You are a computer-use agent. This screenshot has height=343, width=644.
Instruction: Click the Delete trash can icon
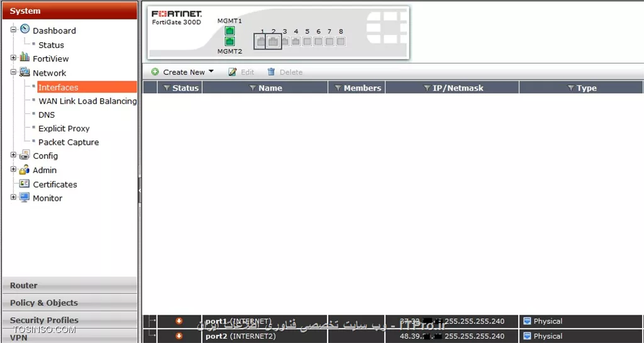pos(271,72)
